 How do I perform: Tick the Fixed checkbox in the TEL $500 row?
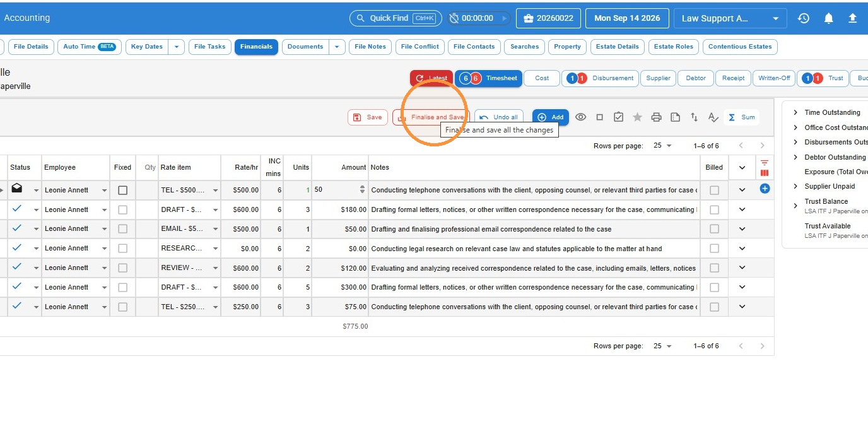[x=122, y=190]
